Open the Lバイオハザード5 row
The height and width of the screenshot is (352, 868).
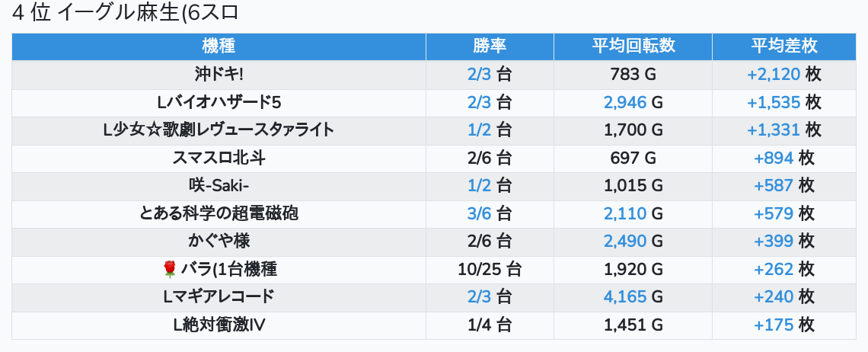click(219, 102)
